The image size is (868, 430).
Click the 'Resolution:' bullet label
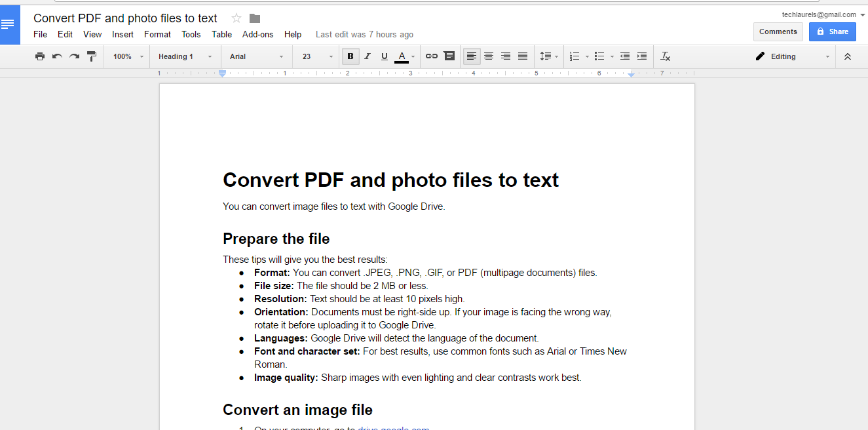point(280,299)
